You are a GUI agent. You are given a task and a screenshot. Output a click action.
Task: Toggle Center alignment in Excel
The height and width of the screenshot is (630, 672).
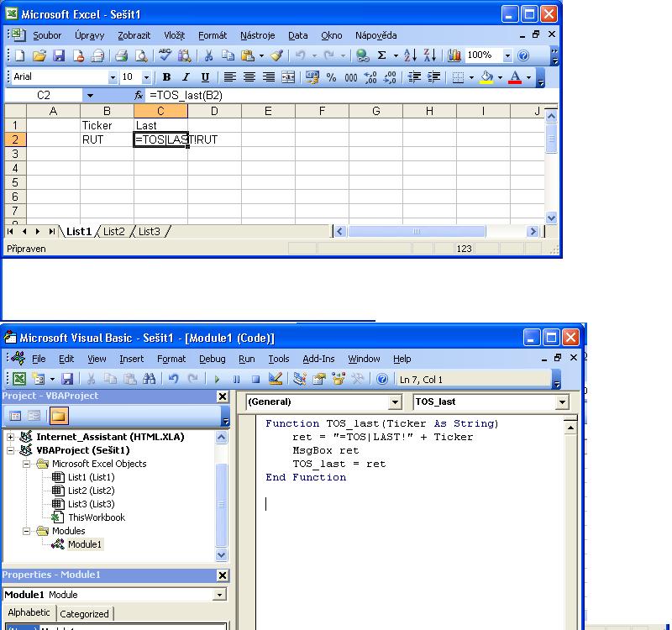[249, 77]
